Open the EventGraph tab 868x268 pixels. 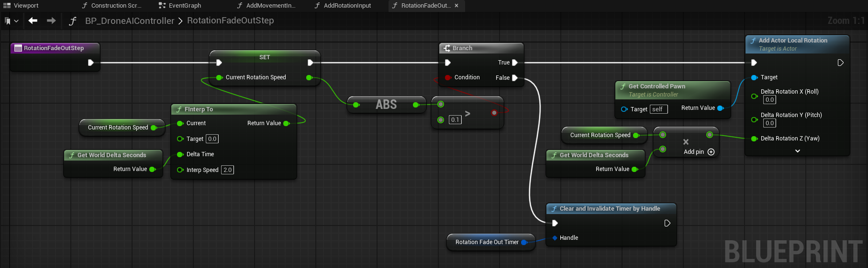coord(184,6)
